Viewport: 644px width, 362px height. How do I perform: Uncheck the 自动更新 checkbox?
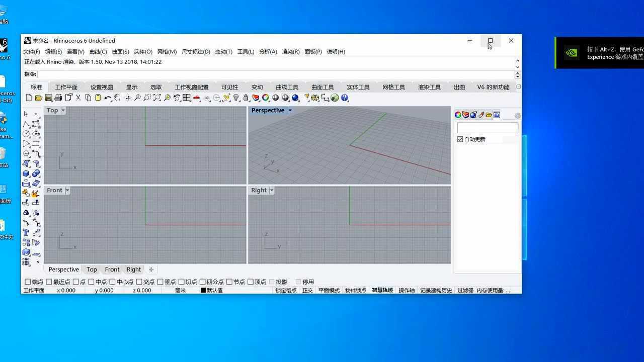(x=460, y=139)
